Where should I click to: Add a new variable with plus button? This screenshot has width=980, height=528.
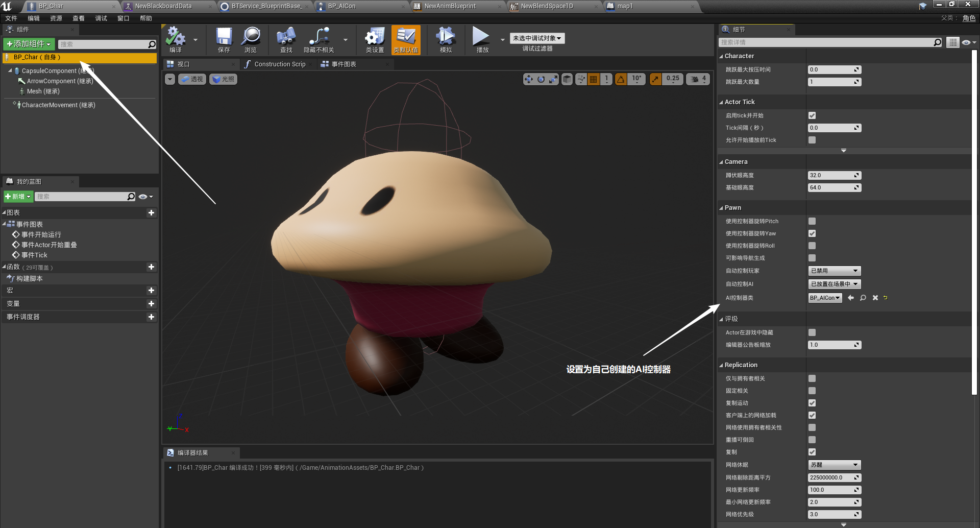pyautogui.click(x=151, y=304)
